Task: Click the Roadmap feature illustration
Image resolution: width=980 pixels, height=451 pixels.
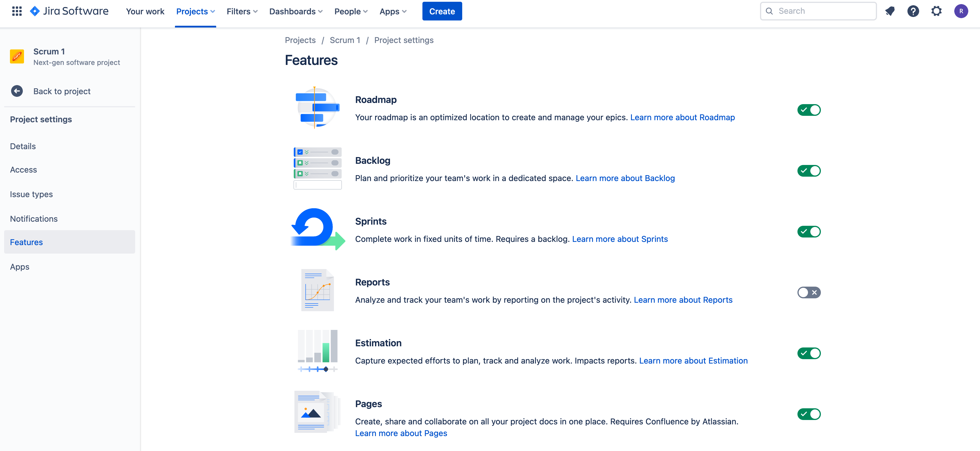Action: tap(317, 108)
